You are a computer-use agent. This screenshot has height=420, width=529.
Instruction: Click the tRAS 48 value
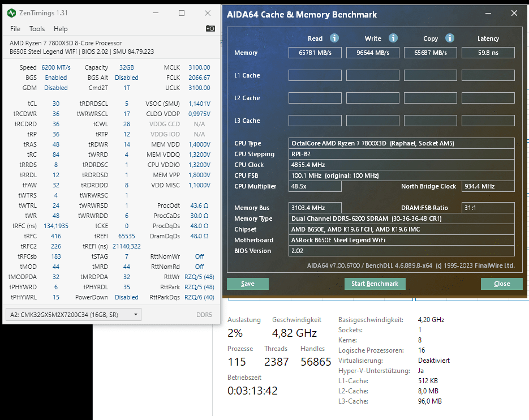click(x=56, y=144)
